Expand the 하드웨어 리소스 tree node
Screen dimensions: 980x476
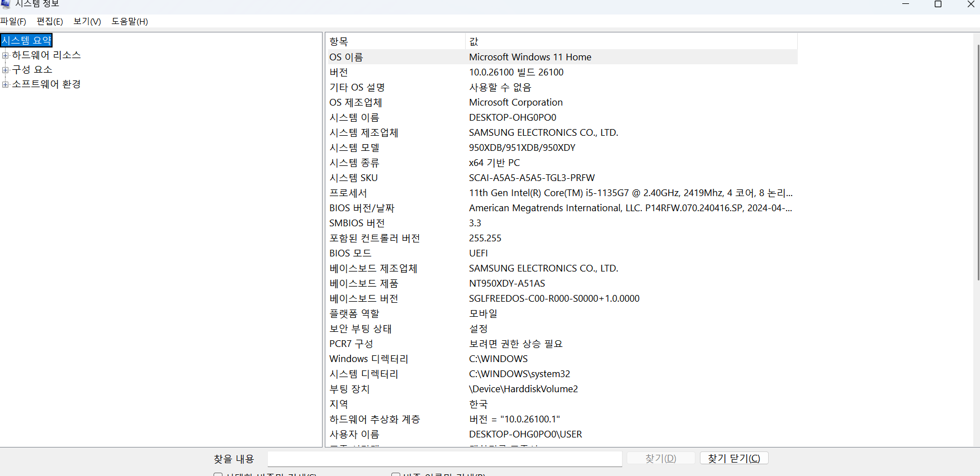pos(6,55)
